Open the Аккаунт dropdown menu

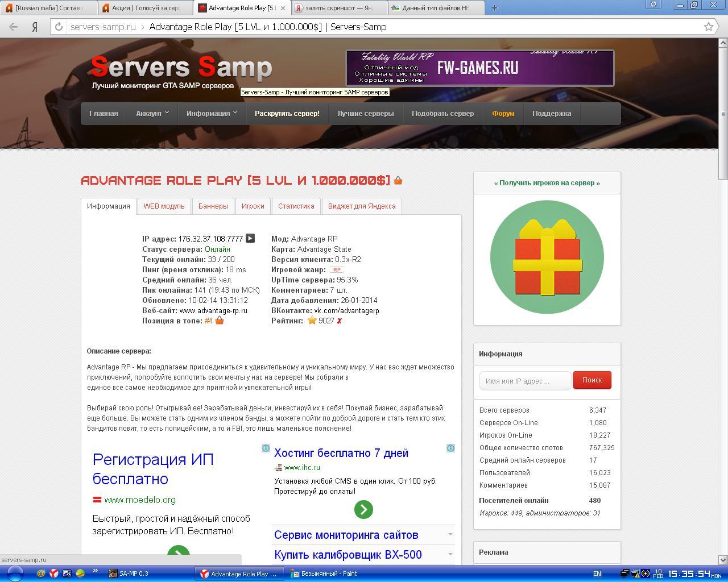(x=152, y=113)
